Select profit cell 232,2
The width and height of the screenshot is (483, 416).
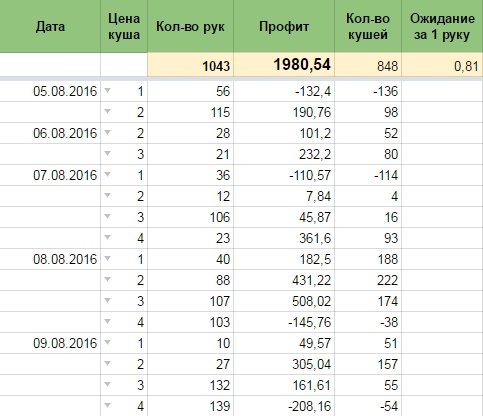coord(284,154)
